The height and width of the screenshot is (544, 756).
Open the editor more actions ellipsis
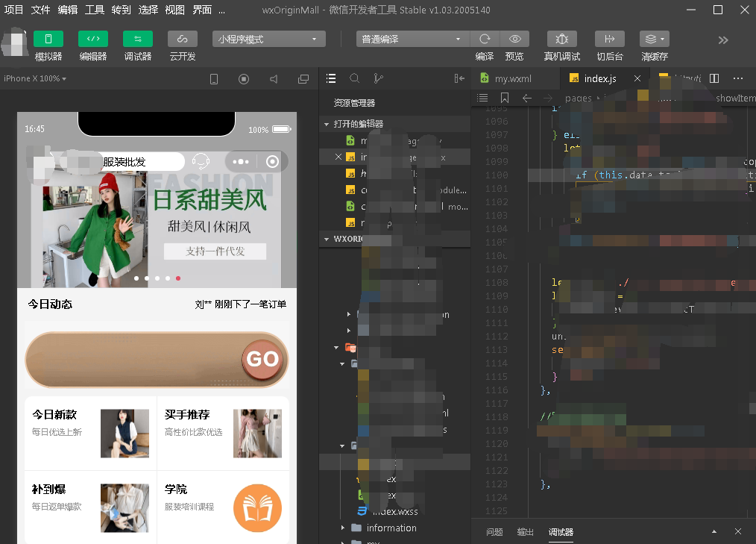click(737, 78)
